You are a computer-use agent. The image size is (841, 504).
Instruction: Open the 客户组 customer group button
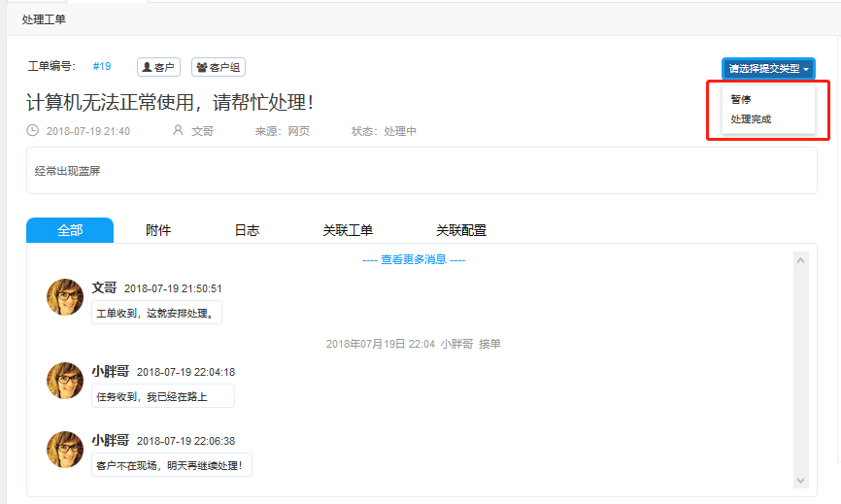219,67
